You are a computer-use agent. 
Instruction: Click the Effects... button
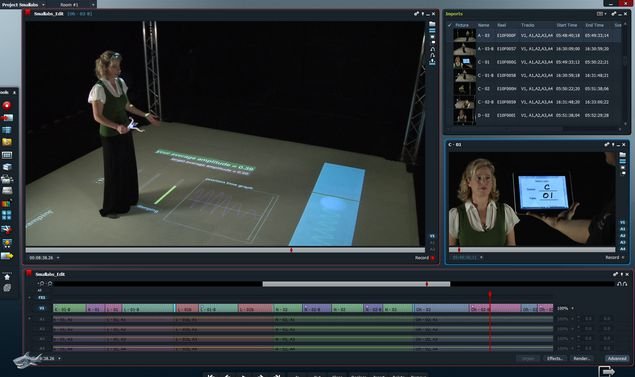pyautogui.click(x=554, y=358)
